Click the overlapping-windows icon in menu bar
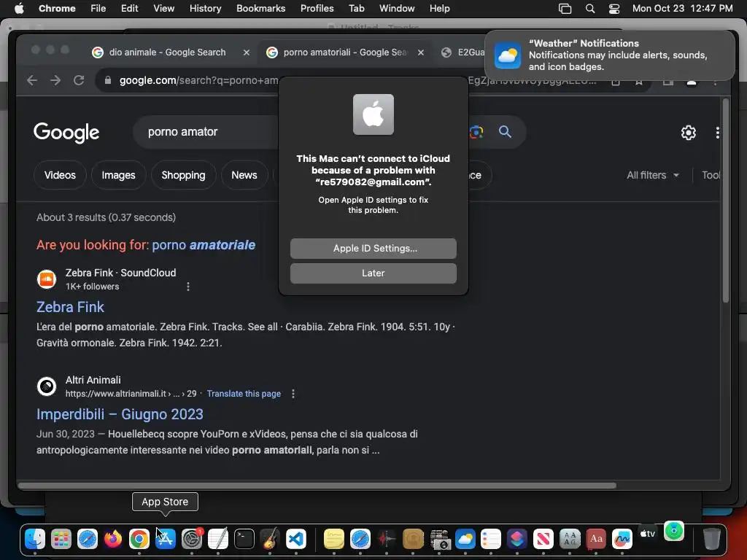Image resolution: width=747 pixels, height=560 pixels. point(565,9)
